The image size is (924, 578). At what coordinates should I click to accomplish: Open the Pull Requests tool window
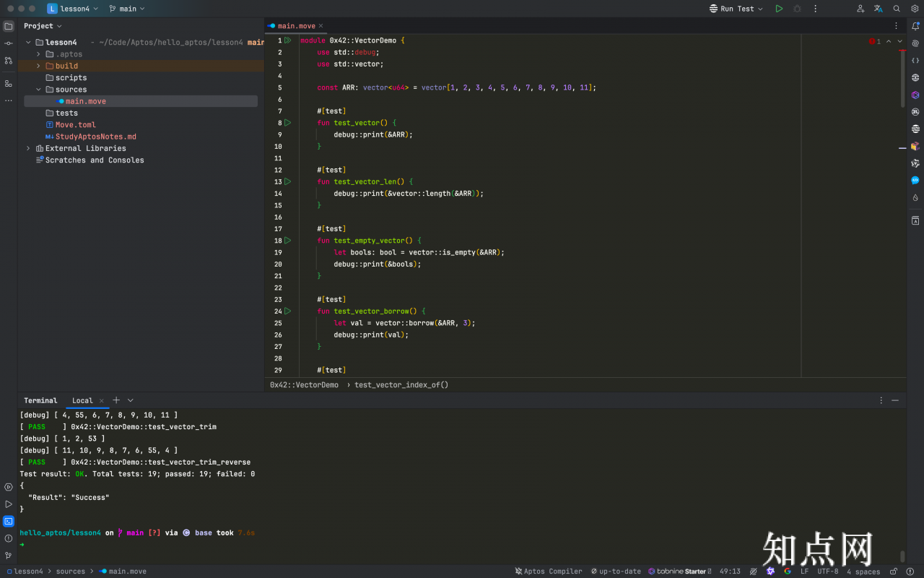(9, 61)
